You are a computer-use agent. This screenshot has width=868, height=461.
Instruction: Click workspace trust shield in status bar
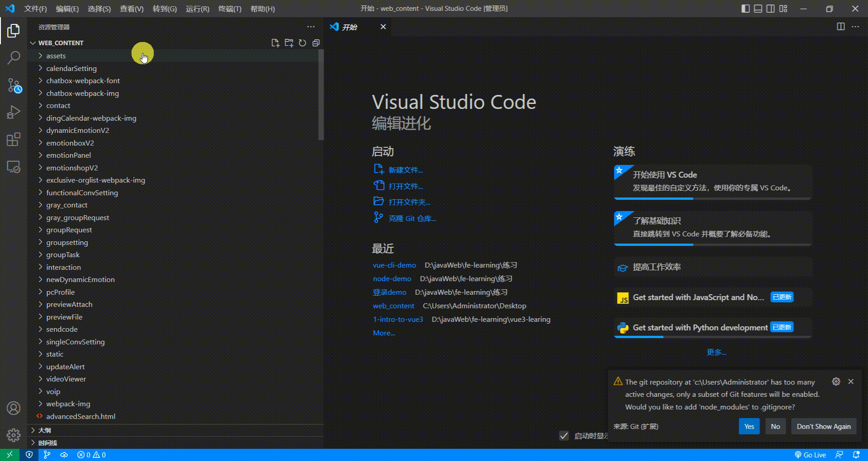coord(29,455)
